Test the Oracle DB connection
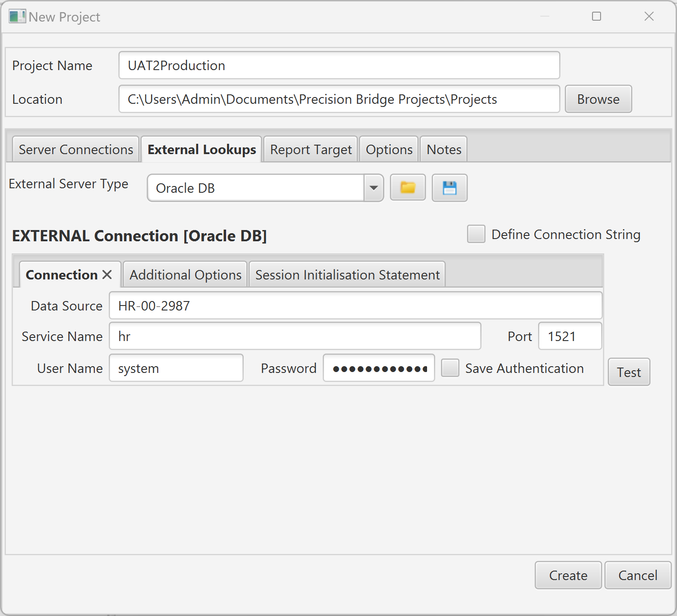Viewport: 677px width, 616px height. coord(628,372)
